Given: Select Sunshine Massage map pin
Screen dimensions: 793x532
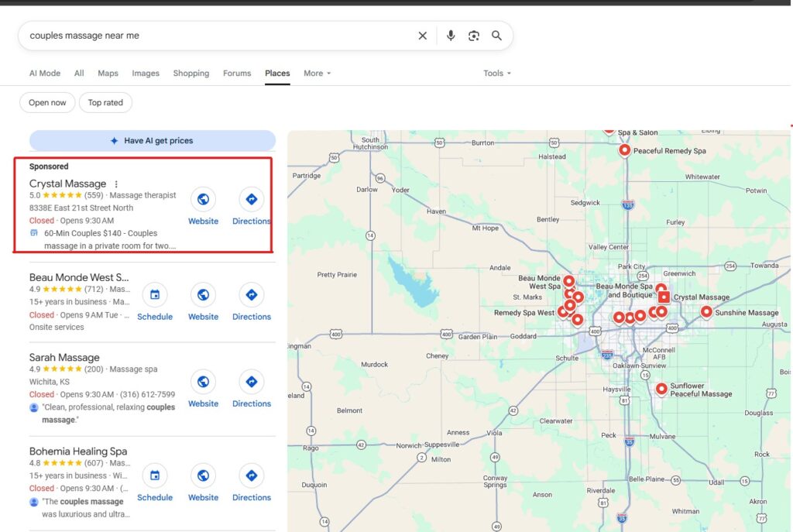Looking at the screenshot, I should click(706, 312).
